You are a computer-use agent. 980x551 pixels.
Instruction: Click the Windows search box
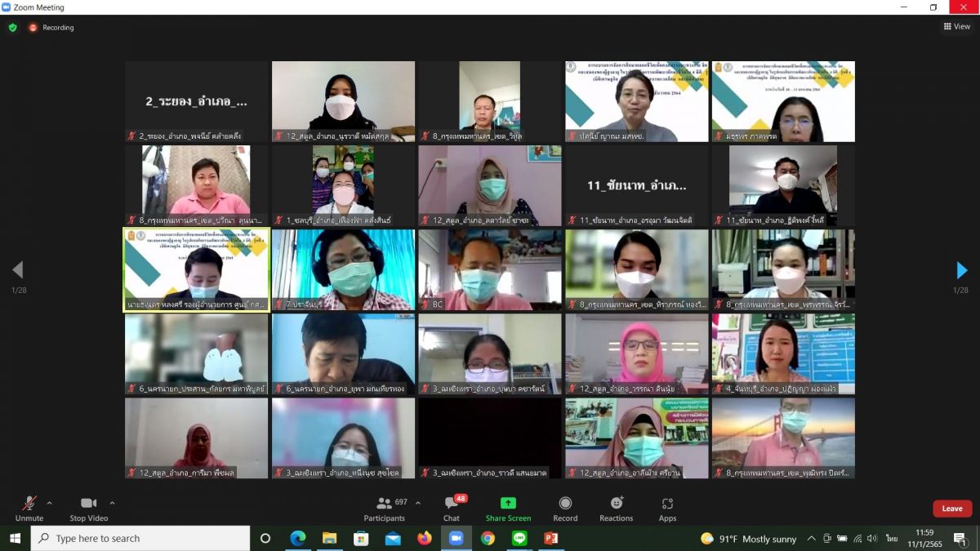(140, 538)
